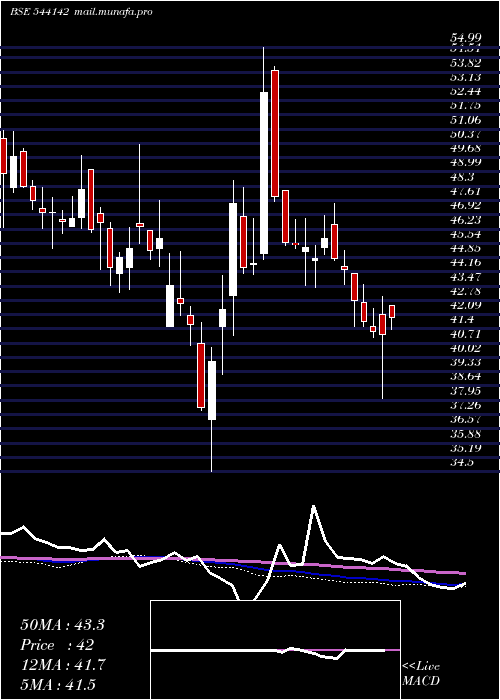Image resolution: width=500 pixels, height=700 pixels.
Task: Pick the 37.95 axis label
Action: pos(465,391)
